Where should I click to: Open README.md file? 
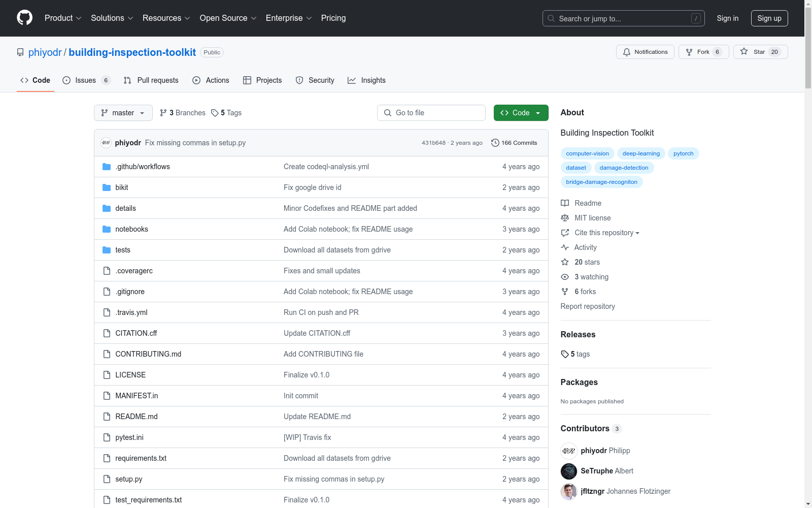click(x=137, y=417)
